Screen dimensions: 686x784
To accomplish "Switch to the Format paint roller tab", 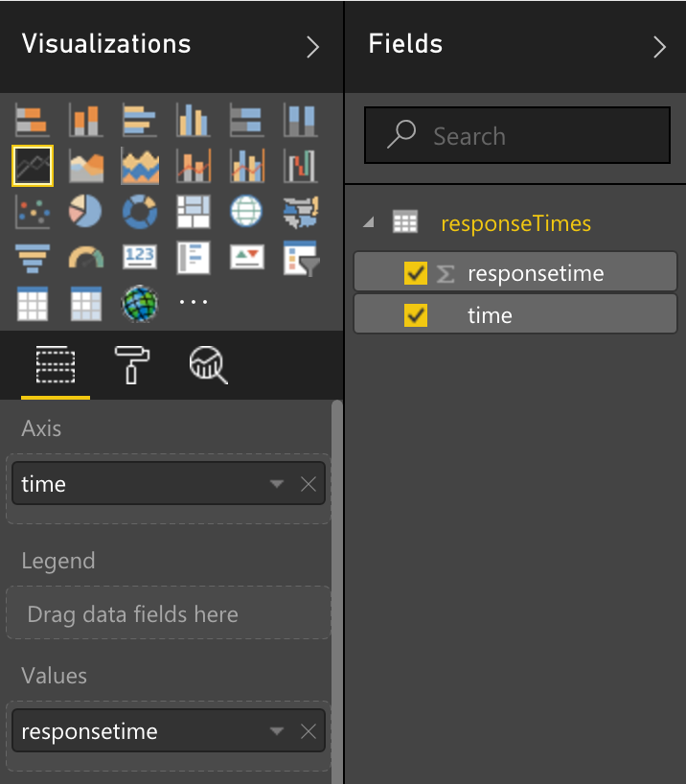I will [x=131, y=365].
